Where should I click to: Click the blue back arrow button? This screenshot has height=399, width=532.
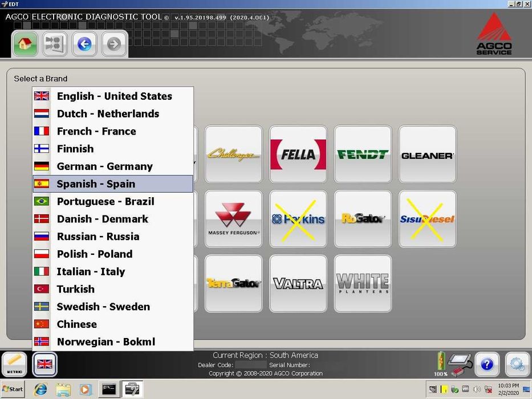pos(84,44)
